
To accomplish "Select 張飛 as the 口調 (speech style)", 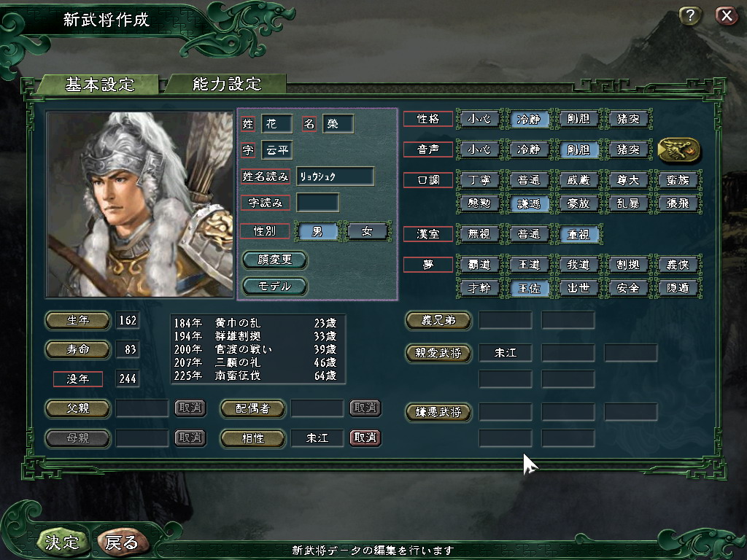I will (678, 203).
